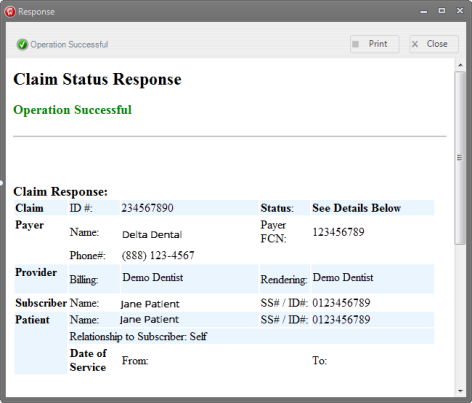This screenshot has width=472, height=403.
Task: Click the Print button
Action: tap(374, 44)
